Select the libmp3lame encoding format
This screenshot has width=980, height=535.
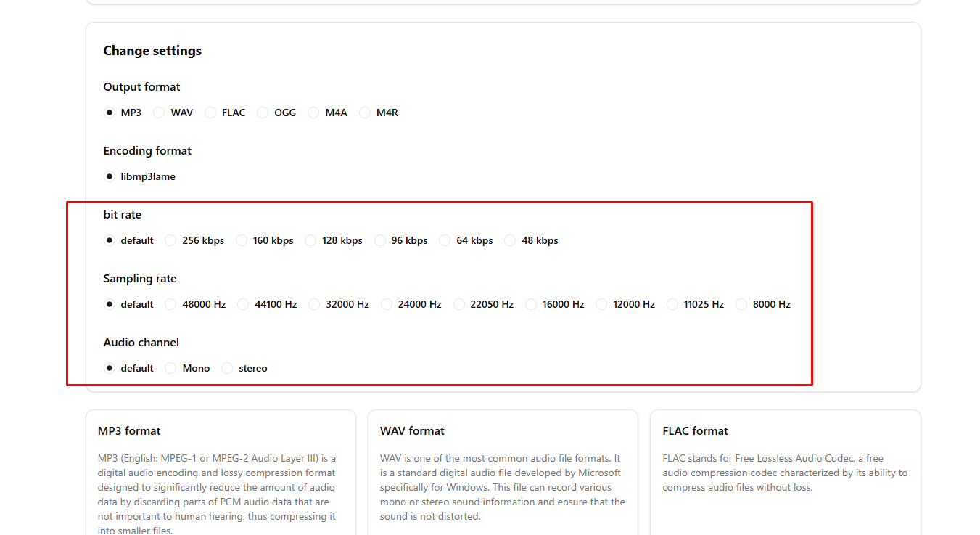point(109,176)
